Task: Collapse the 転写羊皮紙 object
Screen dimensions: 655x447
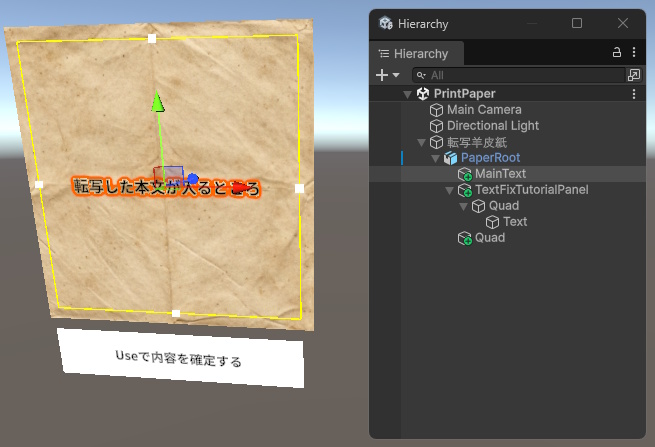Action: pyautogui.click(x=421, y=142)
